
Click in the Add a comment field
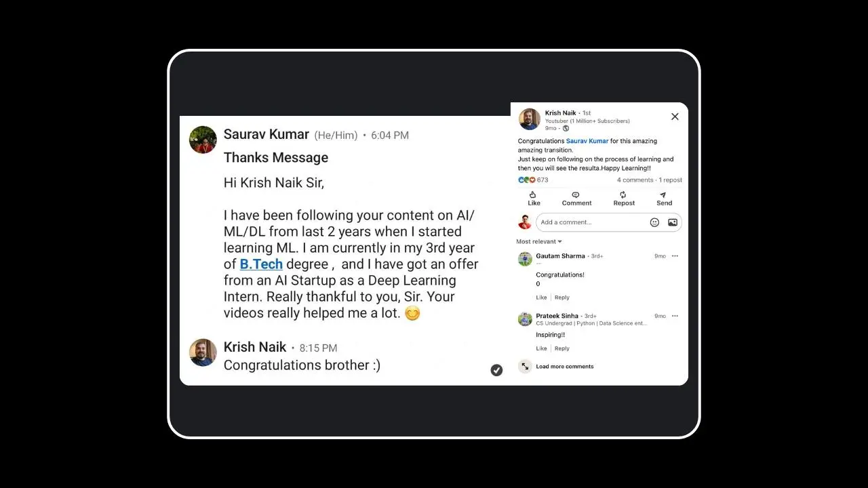coord(590,222)
